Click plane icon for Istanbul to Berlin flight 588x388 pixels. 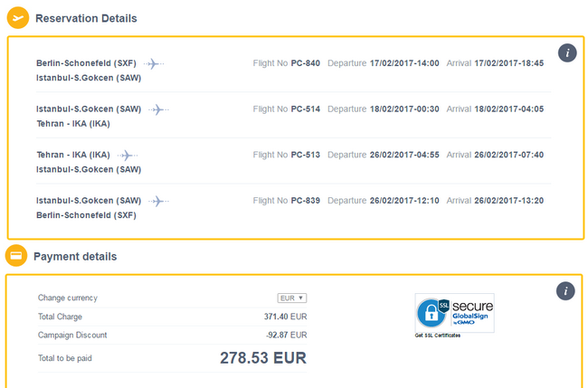coord(158,202)
